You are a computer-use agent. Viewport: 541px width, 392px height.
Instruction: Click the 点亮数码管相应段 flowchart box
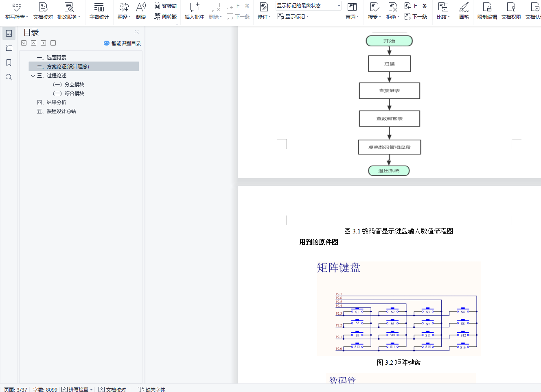click(389, 147)
